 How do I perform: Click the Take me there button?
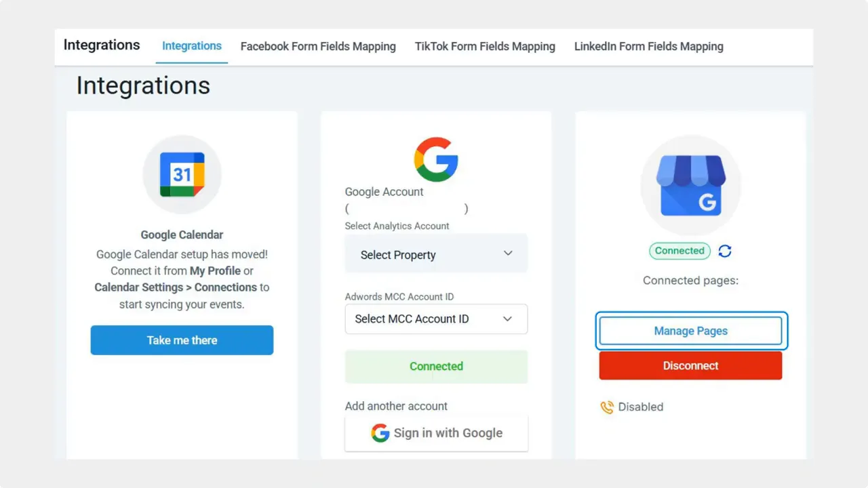coord(182,340)
